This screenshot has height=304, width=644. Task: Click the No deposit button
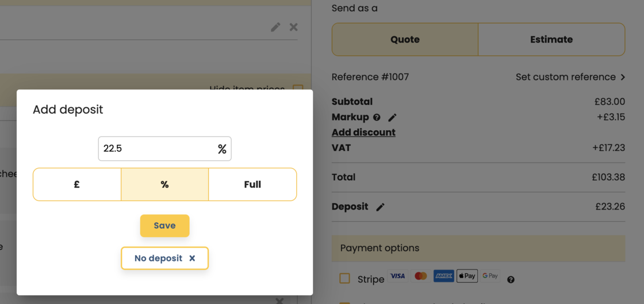point(164,259)
